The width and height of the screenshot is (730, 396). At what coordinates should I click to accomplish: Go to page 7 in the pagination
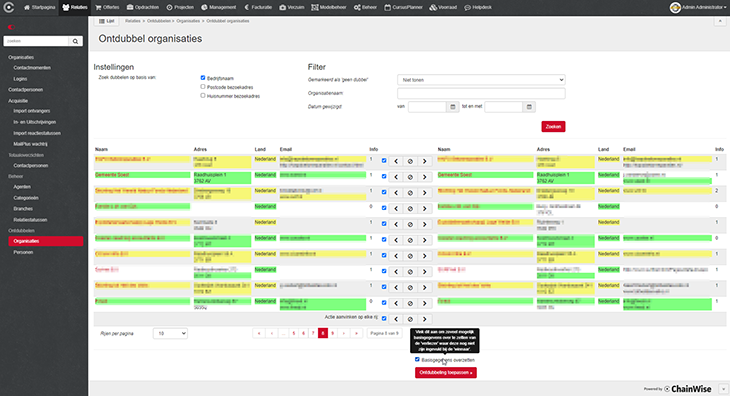point(313,333)
